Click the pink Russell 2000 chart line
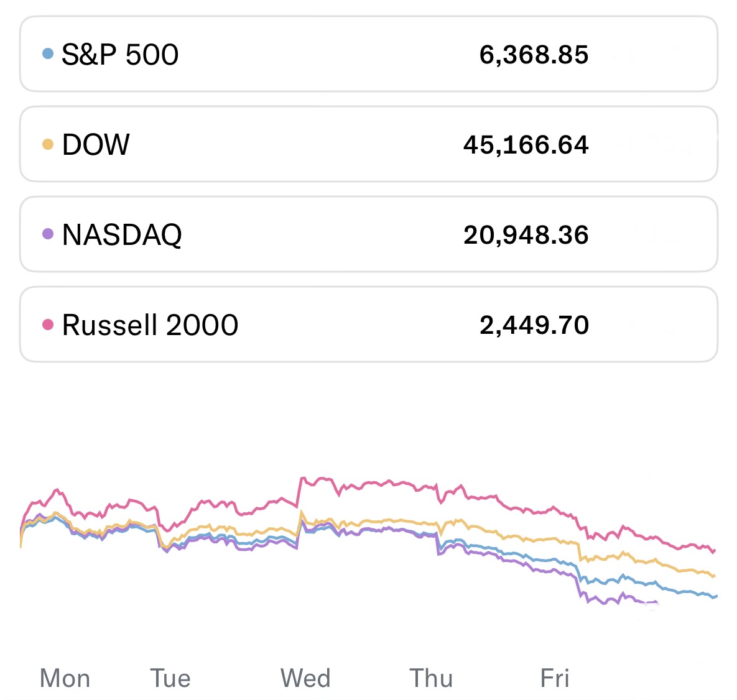This screenshot has width=737, height=700. pos(373,483)
